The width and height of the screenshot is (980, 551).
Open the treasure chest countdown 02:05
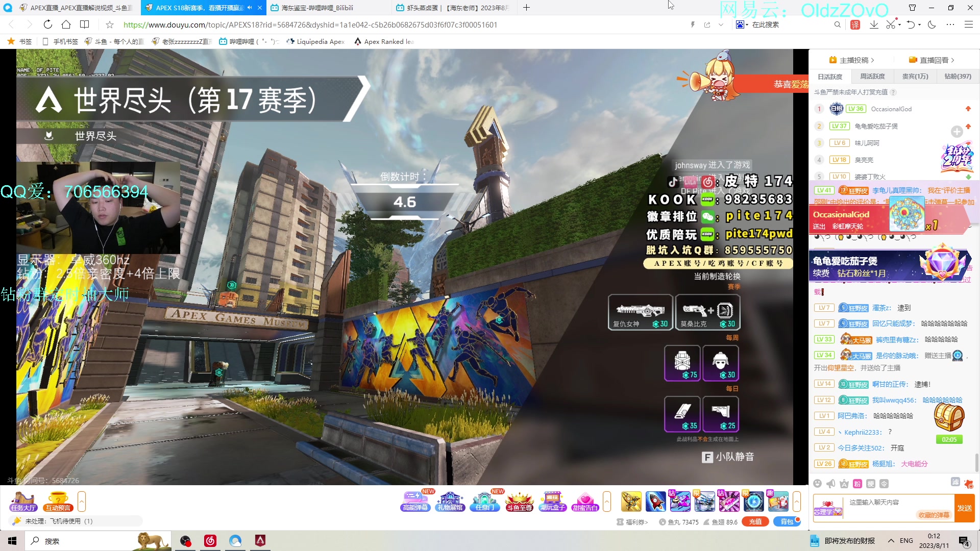coord(949,423)
